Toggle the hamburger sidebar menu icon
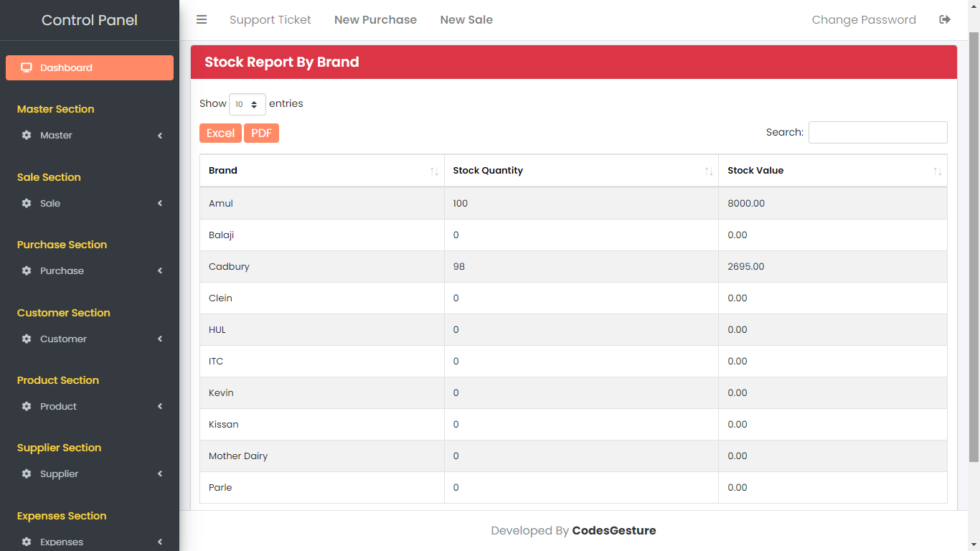980x551 pixels. [202, 19]
